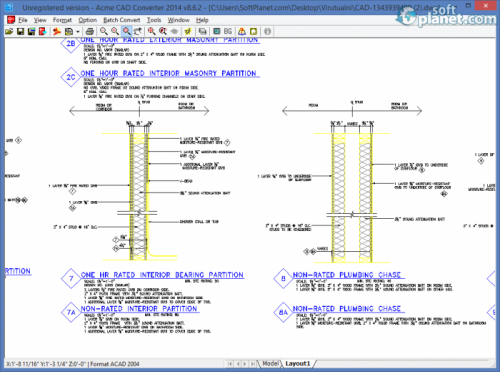The image size is (500, 372).
Task: Click the Layers stacked sheets icon
Action: point(202,31)
